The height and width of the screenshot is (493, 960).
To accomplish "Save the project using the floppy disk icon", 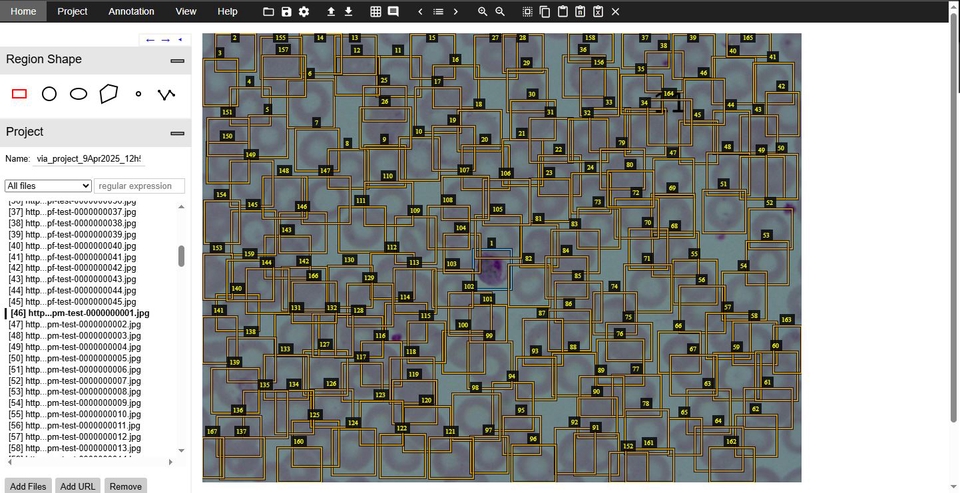I will 286,12.
